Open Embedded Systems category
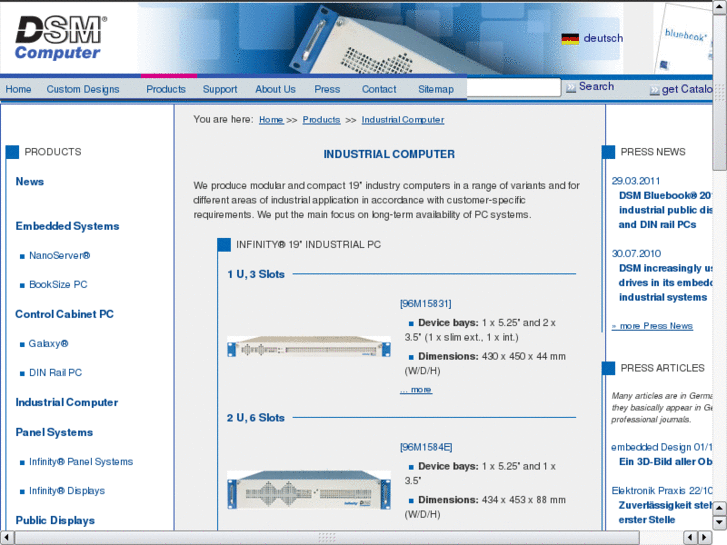The width and height of the screenshot is (727, 545). (67, 226)
